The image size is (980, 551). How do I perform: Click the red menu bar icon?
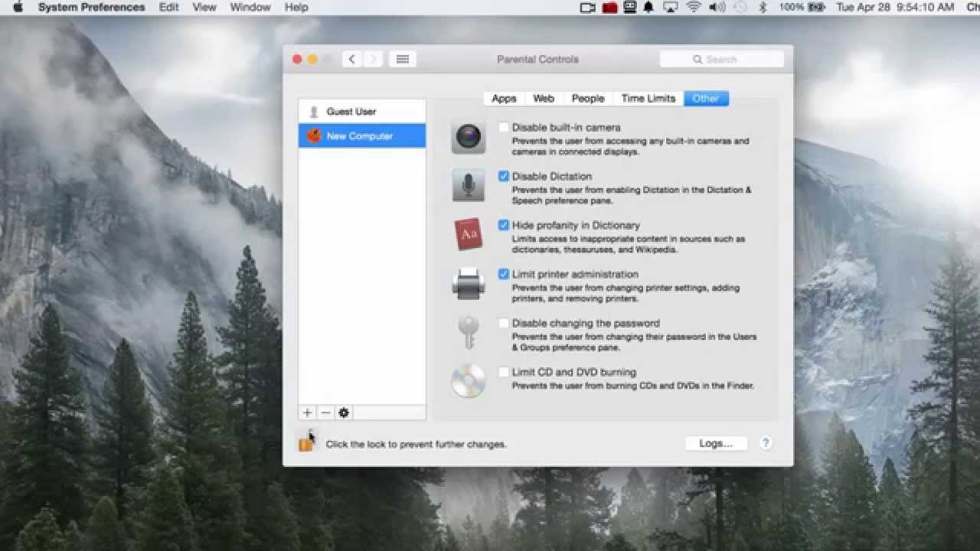[610, 8]
